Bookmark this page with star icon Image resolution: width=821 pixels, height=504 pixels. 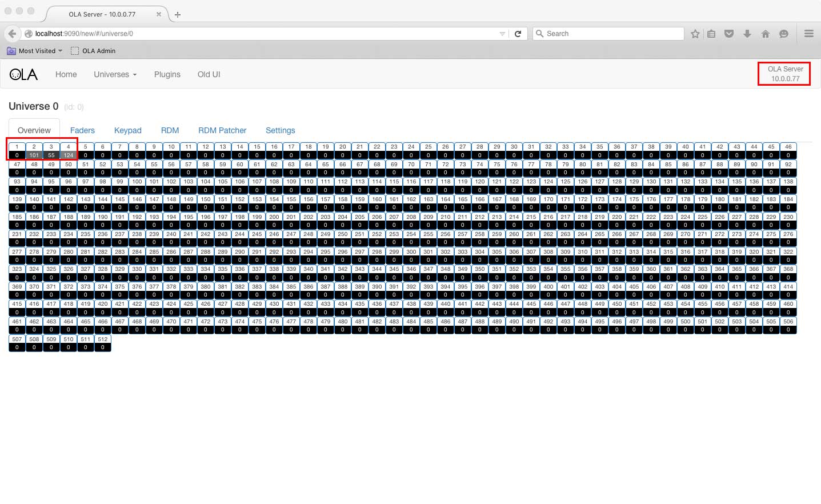click(695, 34)
